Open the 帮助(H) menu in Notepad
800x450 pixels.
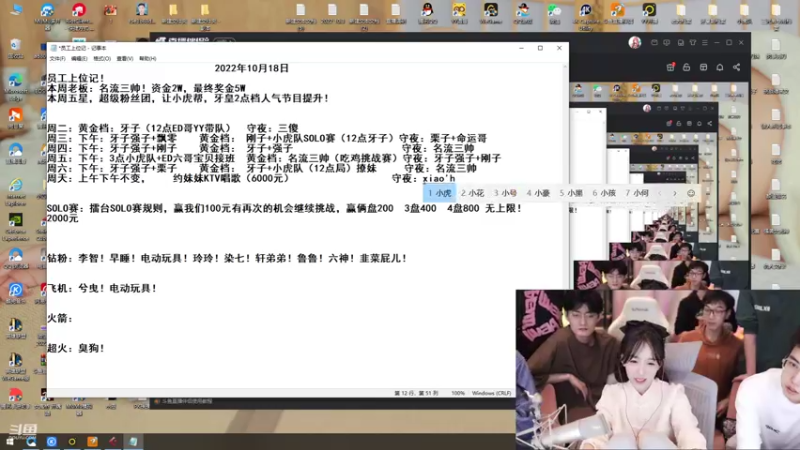pyautogui.click(x=147, y=59)
